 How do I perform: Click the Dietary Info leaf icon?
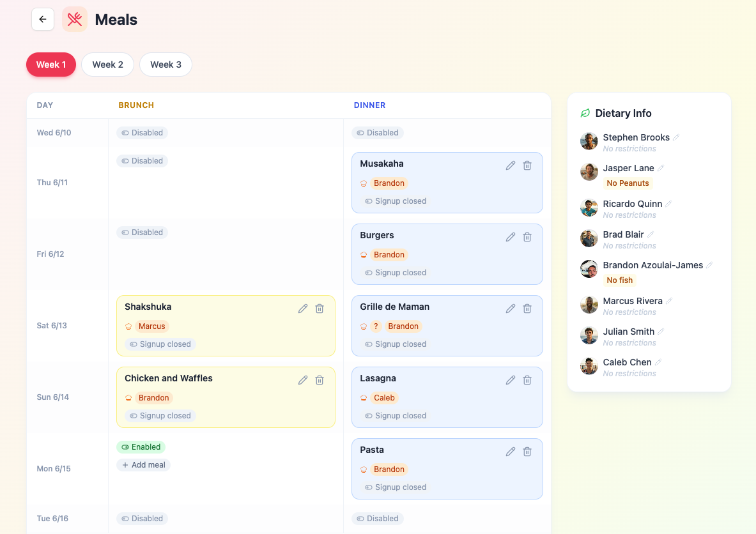pyautogui.click(x=585, y=113)
